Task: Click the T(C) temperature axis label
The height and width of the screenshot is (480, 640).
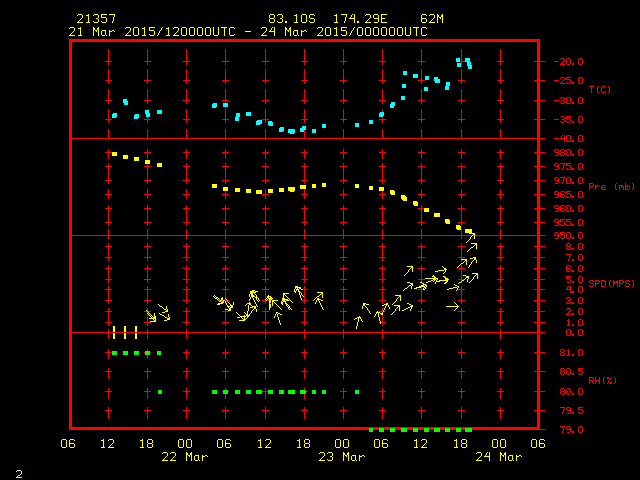Action: [x=600, y=89]
